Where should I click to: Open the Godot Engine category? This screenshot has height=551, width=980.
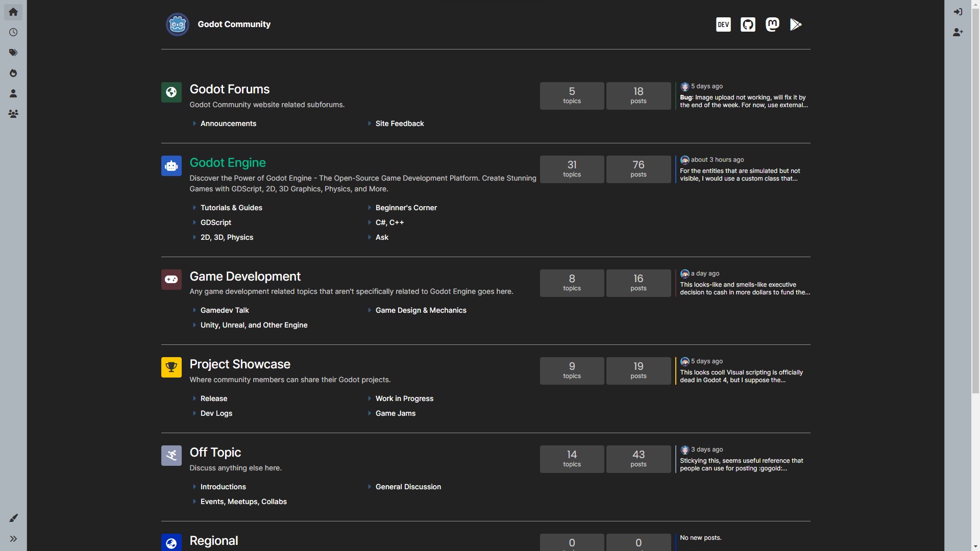pyautogui.click(x=228, y=163)
